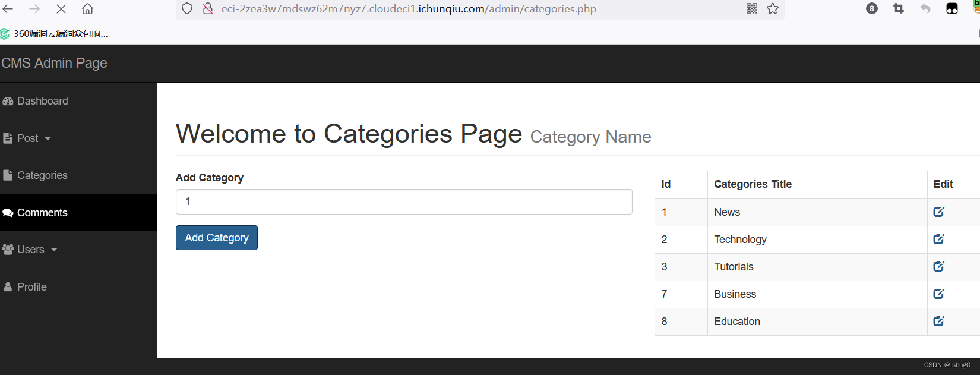The height and width of the screenshot is (375, 980).
Task: Click the extension icon with badge 8
Action: click(872, 8)
